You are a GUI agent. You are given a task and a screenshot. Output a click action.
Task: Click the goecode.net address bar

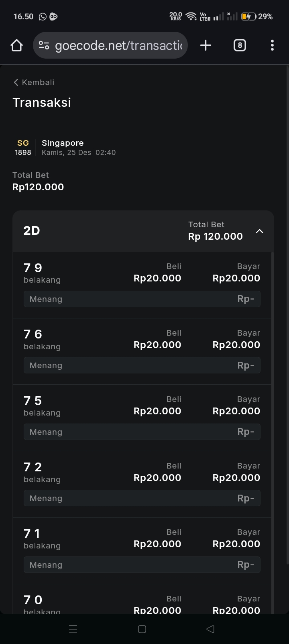click(118, 45)
